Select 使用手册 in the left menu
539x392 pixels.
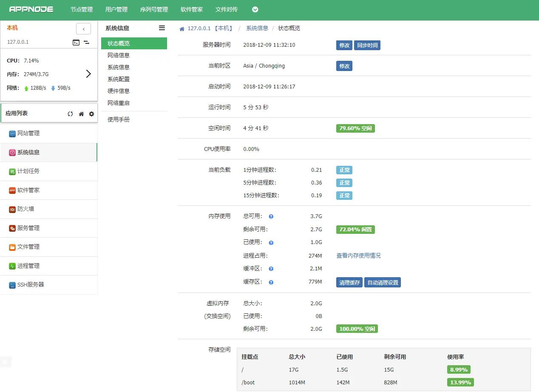pyautogui.click(x=119, y=119)
